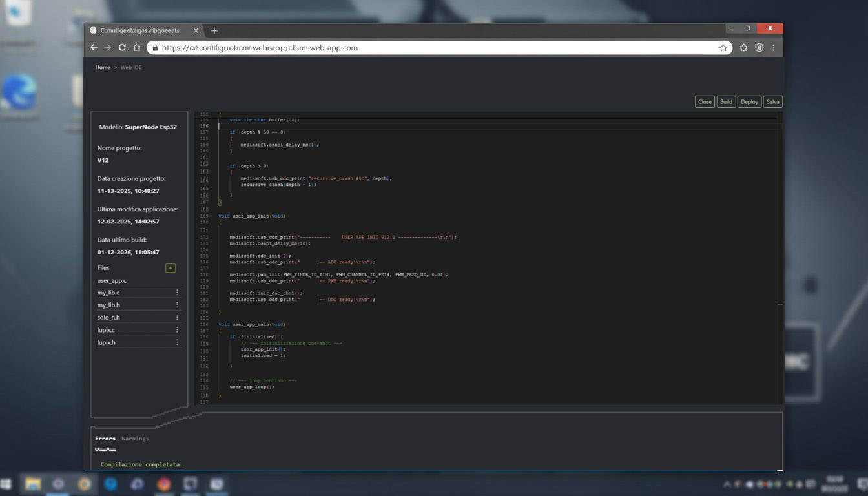Open the options menu for lupix.h
Viewport: 868px width, 496px height.
pos(177,342)
